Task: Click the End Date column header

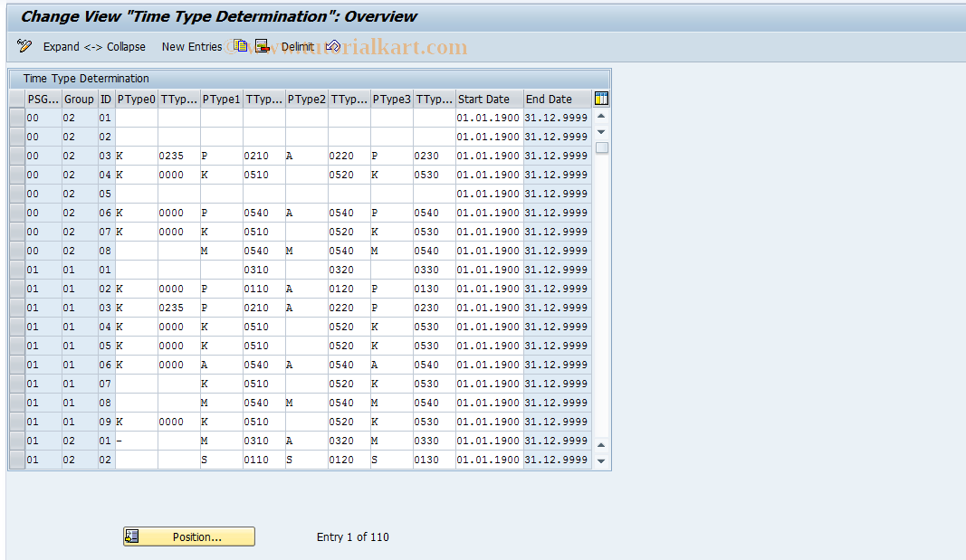Action: point(557,99)
